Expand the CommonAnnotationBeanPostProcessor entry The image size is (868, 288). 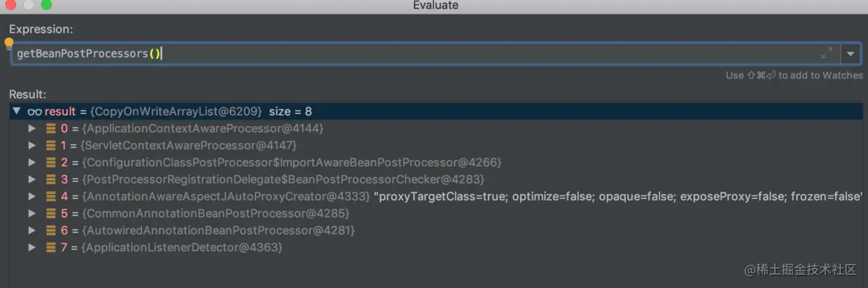(31, 213)
